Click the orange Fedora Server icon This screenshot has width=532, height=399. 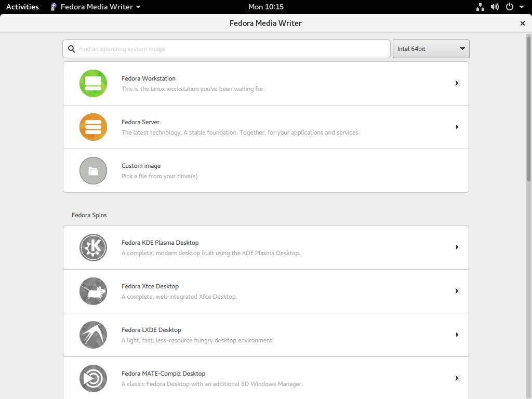coord(93,127)
